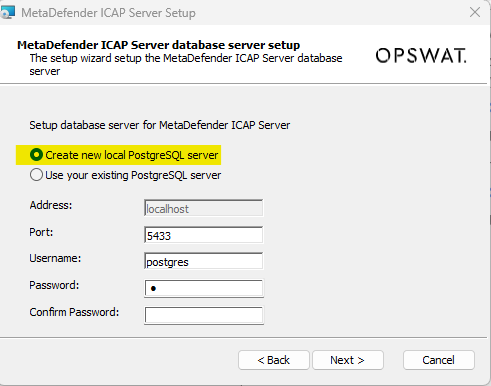Viewport: 491px width, 386px height.
Task: Click the empty Confirm Password field
Action: click(x=204, y=315)
